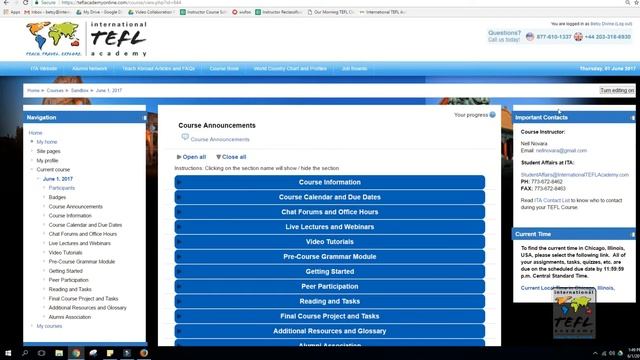
Task: Switch to Firefox on the taskbar
Action: click(144, 353)
